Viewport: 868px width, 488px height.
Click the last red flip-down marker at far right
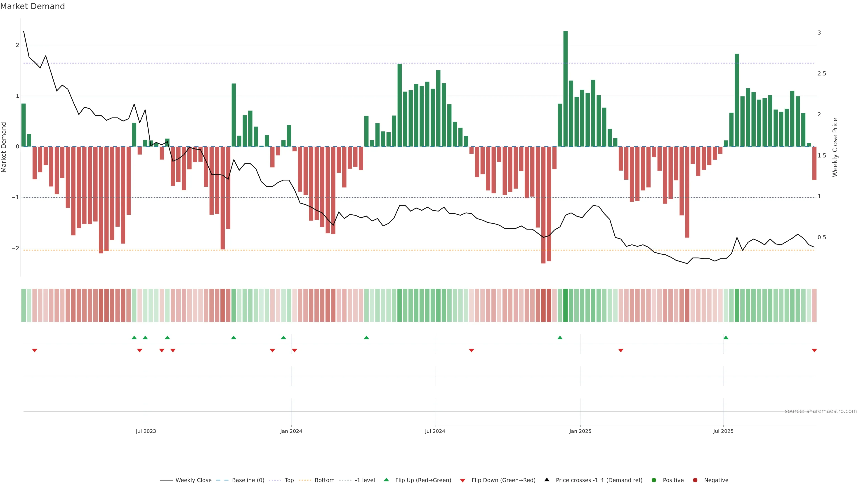(814, 351)
